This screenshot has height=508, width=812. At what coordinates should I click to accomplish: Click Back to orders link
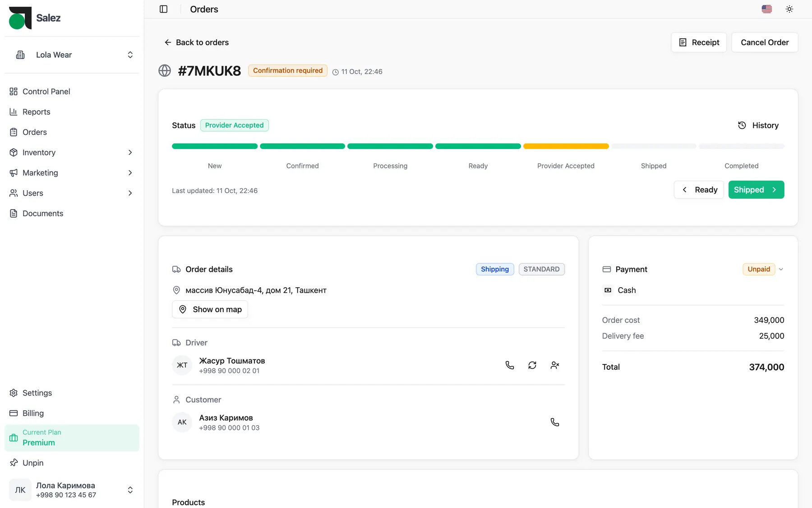click(196, 42)
